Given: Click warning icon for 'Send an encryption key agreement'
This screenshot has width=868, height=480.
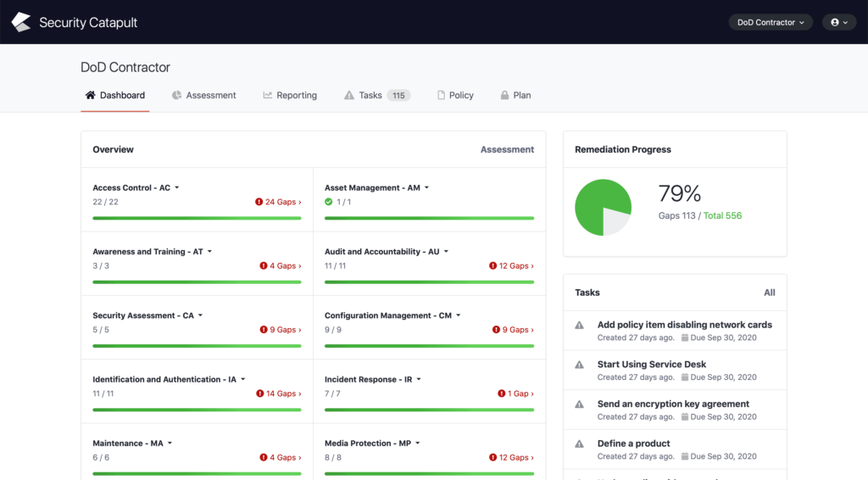Looking at the screenshot, I should tap(579, 405).
